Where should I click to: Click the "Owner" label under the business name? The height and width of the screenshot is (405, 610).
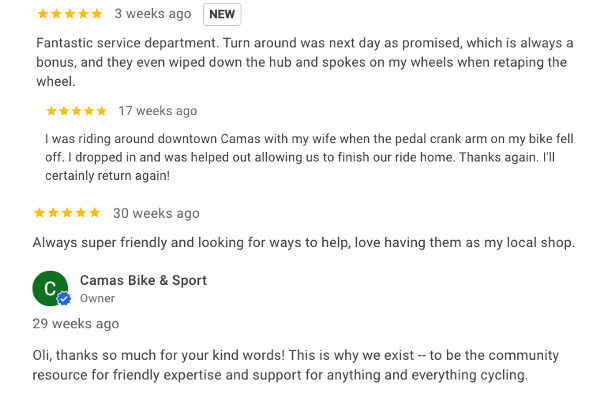coord(97,298)
